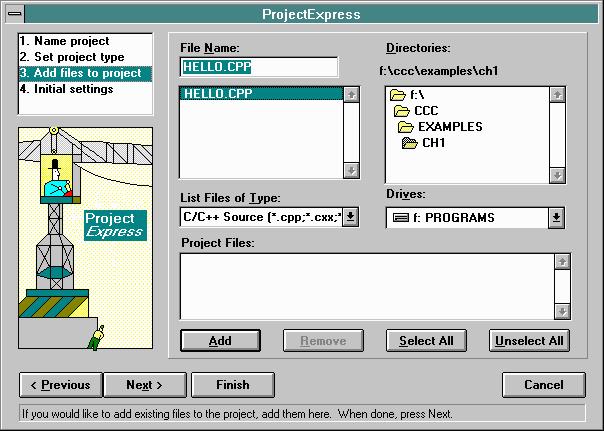The image size is (604, 431).
Task: Click the f:\ccc\examples\ch1 path text
Action: pyautogui.click(x=439, y=71)
